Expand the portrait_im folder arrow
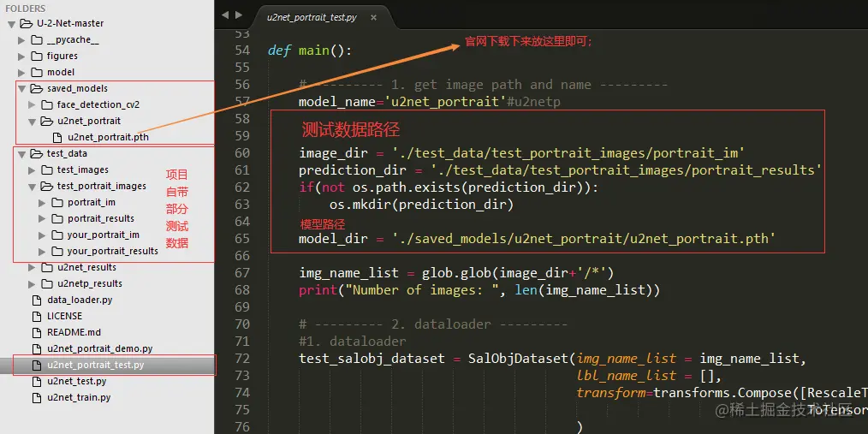Viewport: 868px width, 434px height. coord(42,203)
